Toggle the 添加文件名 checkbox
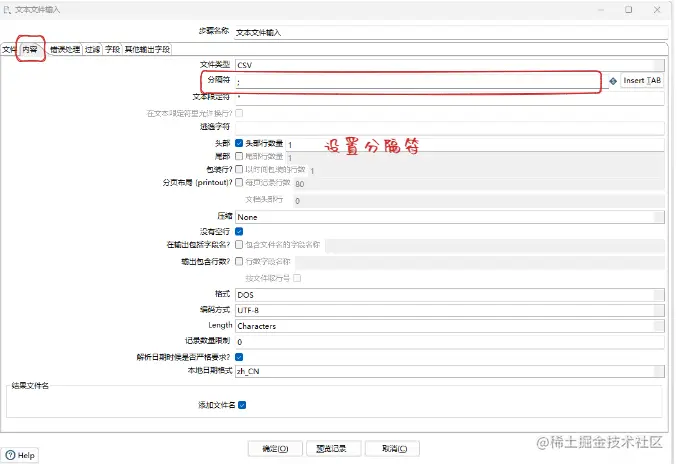The image size is (677, 464). click(x=242, y=405)
